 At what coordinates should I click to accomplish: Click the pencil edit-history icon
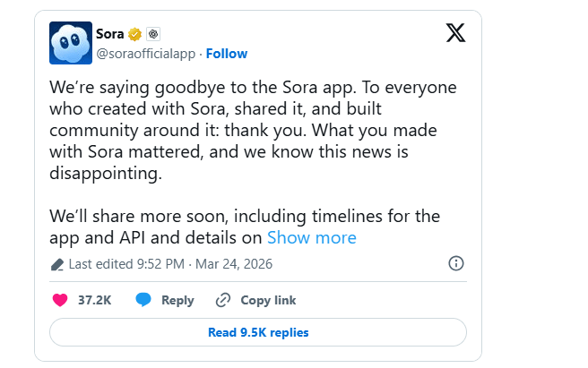coord(57,264)
